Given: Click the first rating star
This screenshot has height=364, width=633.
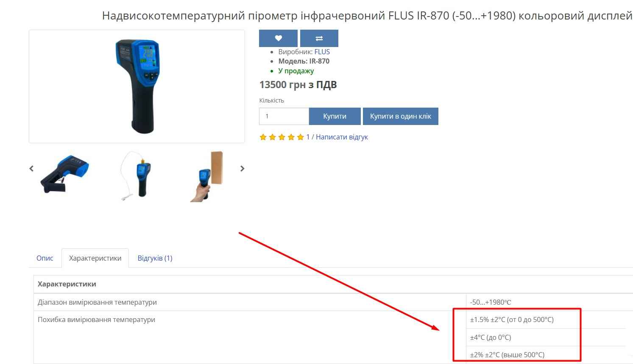Looking at the screenshot, I should coord(263,137).
